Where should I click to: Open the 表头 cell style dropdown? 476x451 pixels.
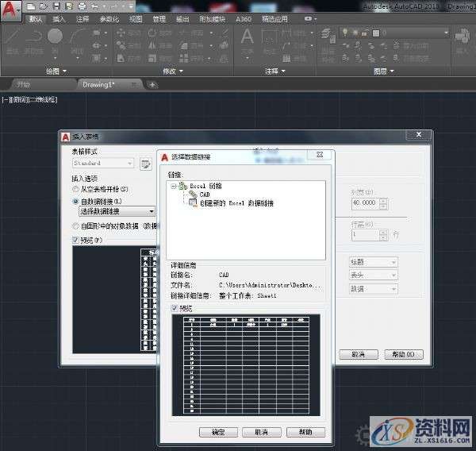coord(374,276)
